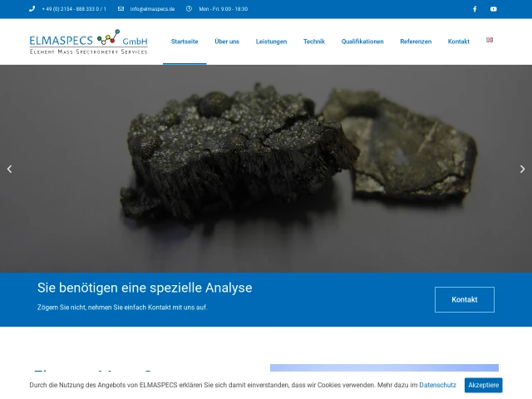This screenshot has width=532, height=399.
Task: Open the Startseite menu item
Action: (x=185, y=42)
